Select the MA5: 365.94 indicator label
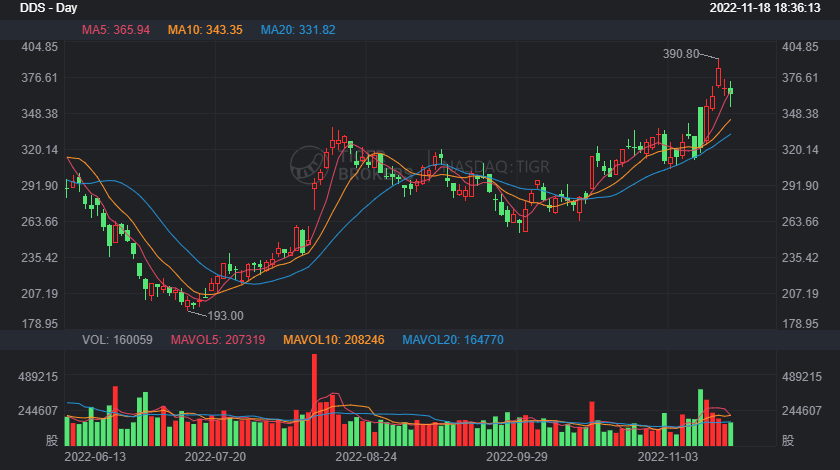 pos(116,30)
